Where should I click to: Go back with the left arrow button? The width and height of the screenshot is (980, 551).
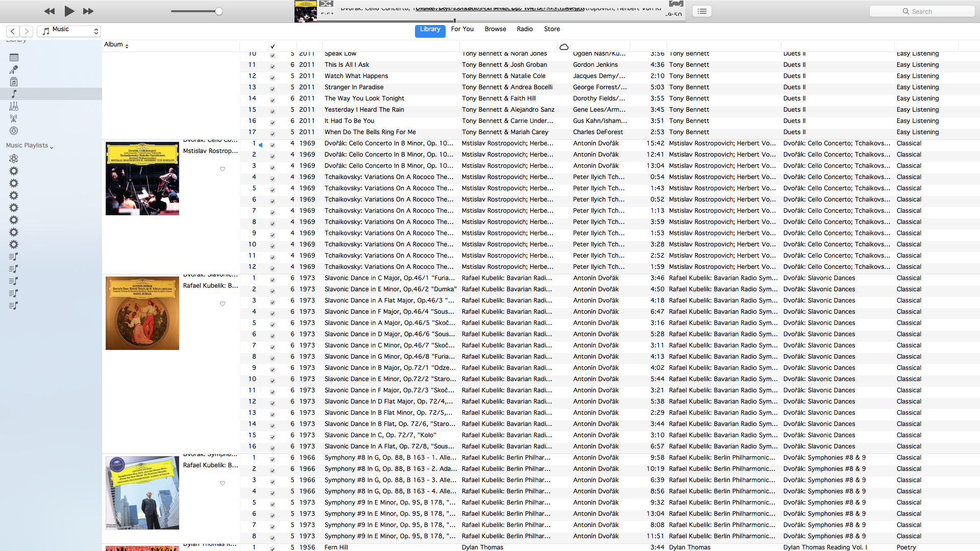[13, 31]
